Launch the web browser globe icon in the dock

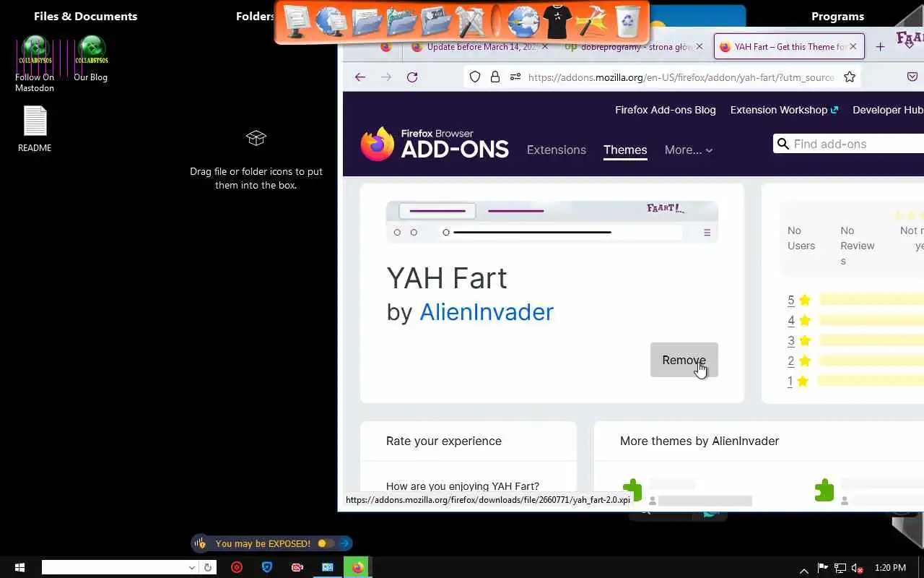click(x=523, y=22)
